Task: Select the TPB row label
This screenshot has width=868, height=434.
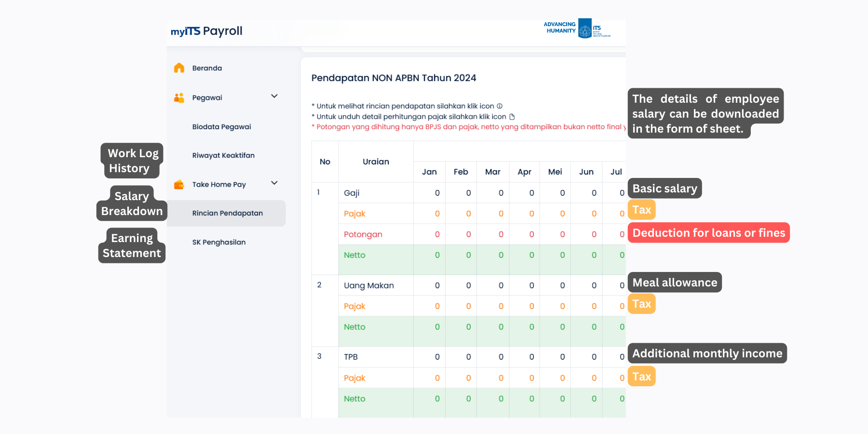Action: (351, 357)
